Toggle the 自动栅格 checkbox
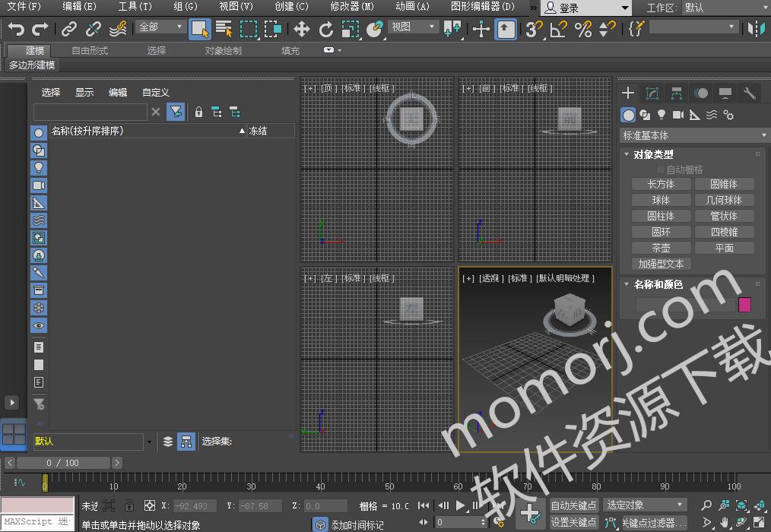The height and width of the screenshot is (532, 771). point(661,169)
